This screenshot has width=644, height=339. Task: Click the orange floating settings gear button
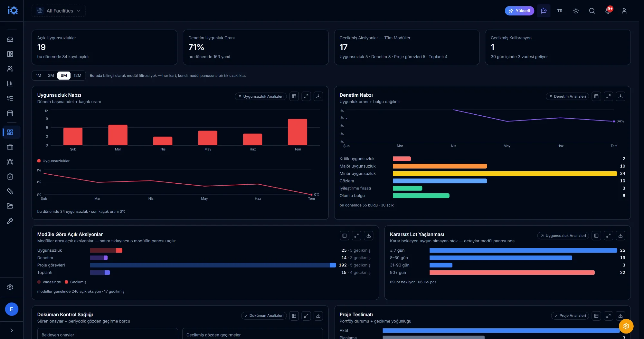pos(626,326)
